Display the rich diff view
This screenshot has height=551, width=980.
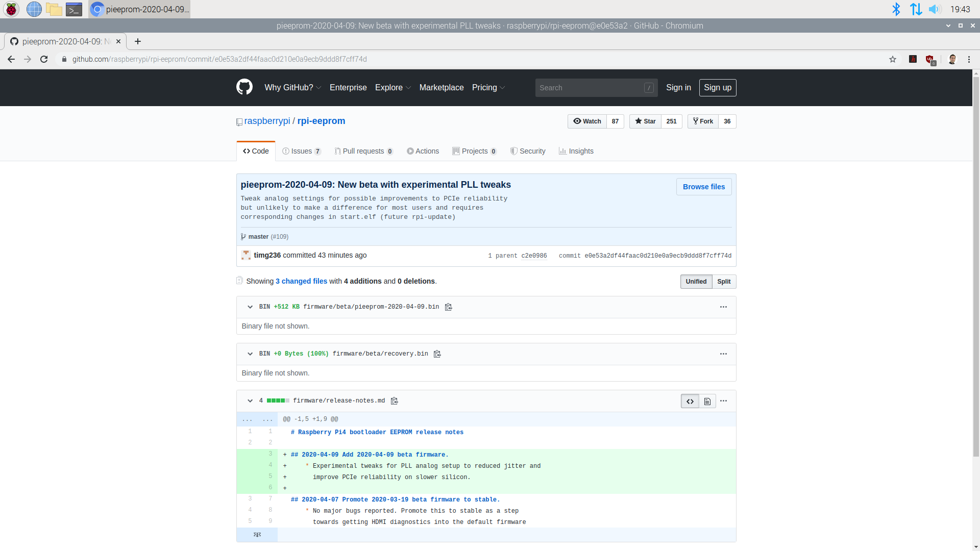pos(707,402)
